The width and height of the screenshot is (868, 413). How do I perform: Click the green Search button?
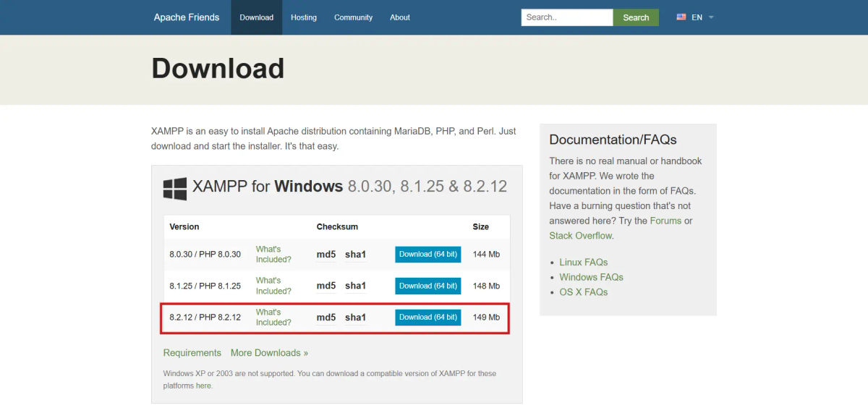pos(636,17)
